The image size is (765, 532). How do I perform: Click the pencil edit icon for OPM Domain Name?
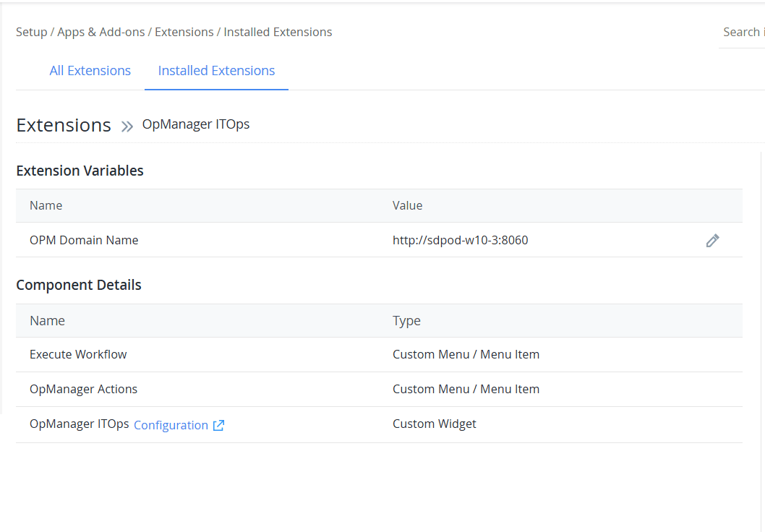(712, 241)
